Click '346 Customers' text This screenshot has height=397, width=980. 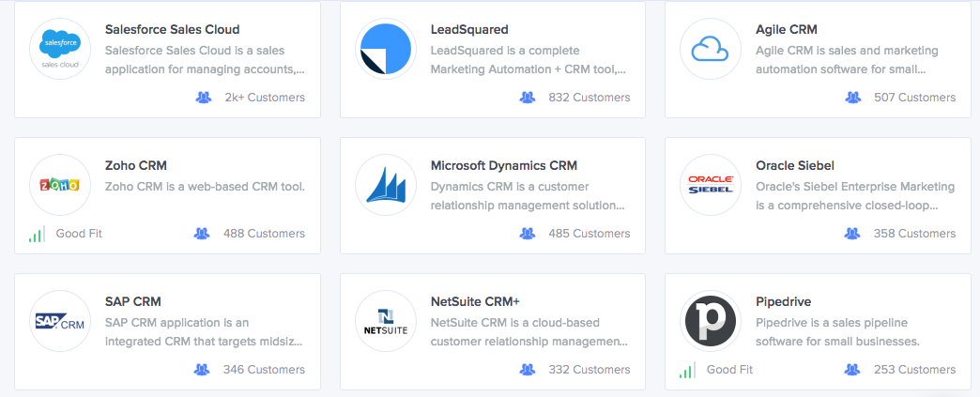click(265, 370)
